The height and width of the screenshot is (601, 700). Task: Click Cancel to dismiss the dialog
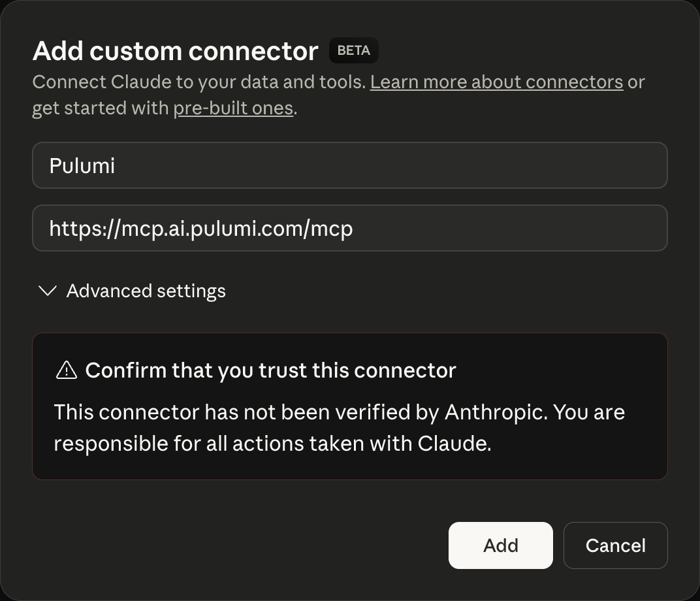tap(614, 545)
